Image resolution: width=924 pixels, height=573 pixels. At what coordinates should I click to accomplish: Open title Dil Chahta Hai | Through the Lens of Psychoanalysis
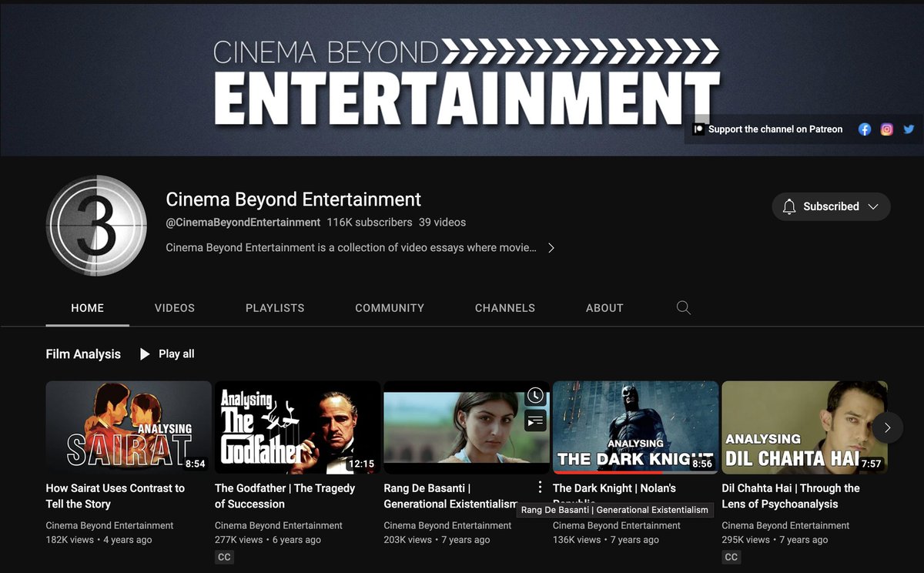(x=791, y=496)
